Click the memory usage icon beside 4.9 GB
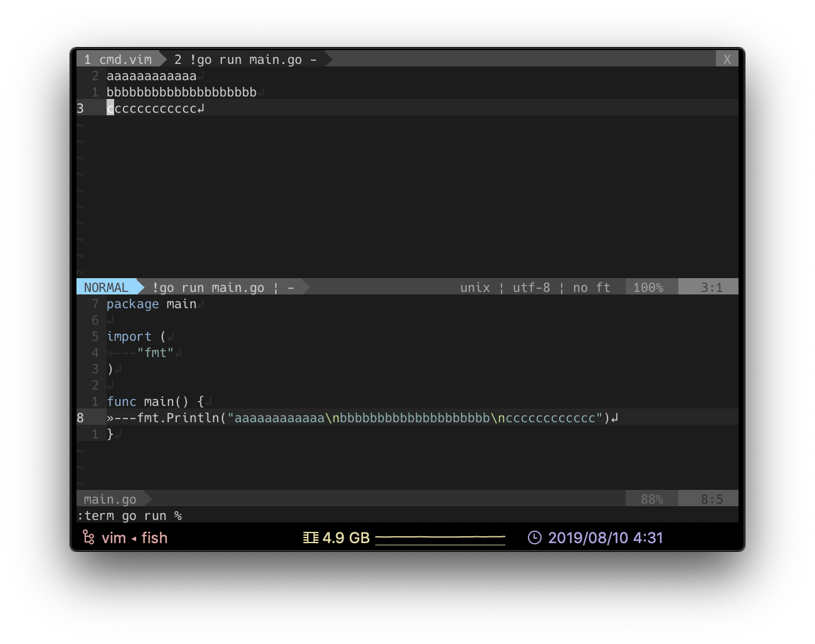 [x=312, y=538]
